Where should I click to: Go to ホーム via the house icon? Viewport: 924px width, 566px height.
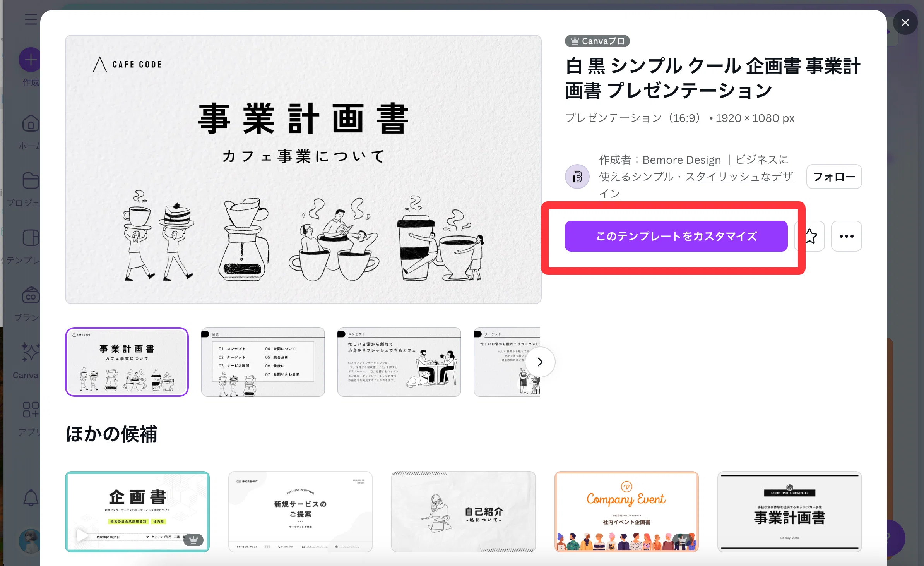(31, 123)
